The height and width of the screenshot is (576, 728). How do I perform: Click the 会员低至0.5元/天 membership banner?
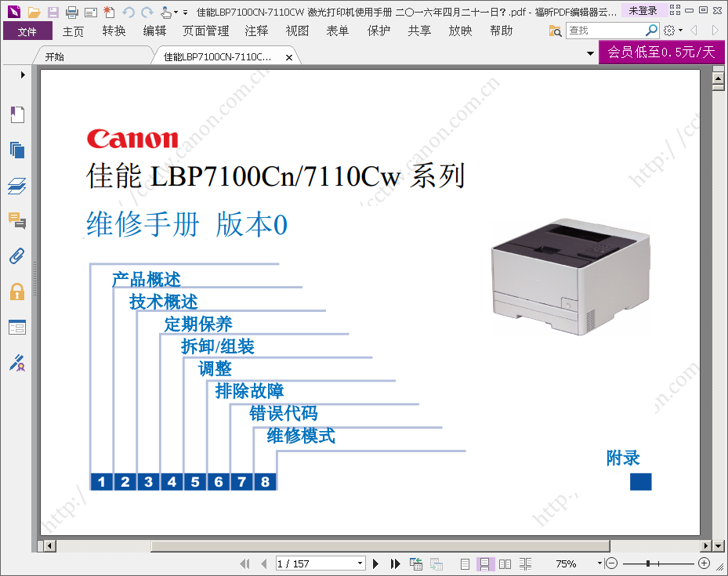(661, 52)
